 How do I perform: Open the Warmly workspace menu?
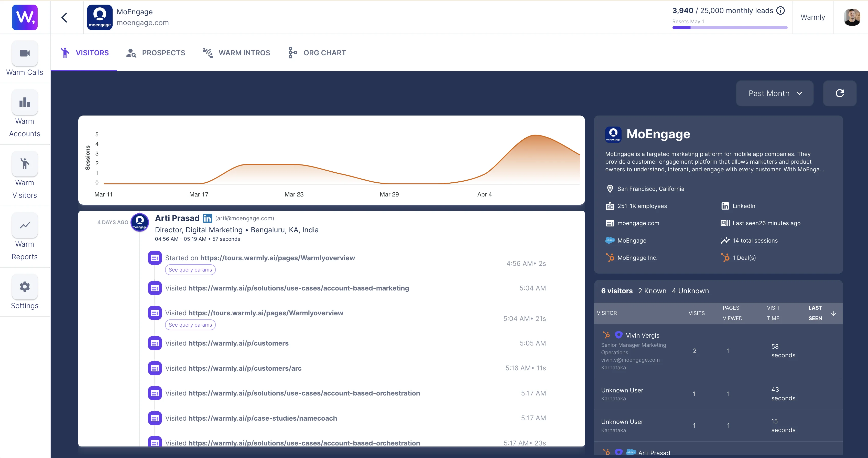(812, 17)
